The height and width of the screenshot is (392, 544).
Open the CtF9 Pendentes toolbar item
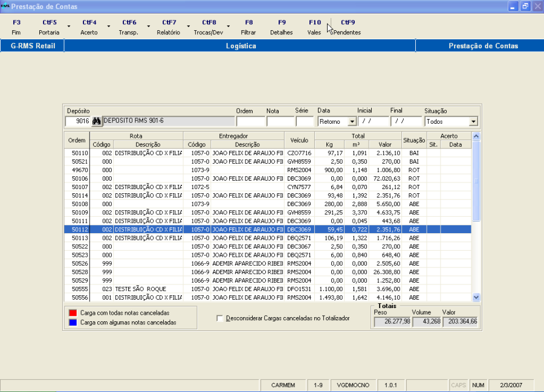pyautogui.click(x=348, y=27)
